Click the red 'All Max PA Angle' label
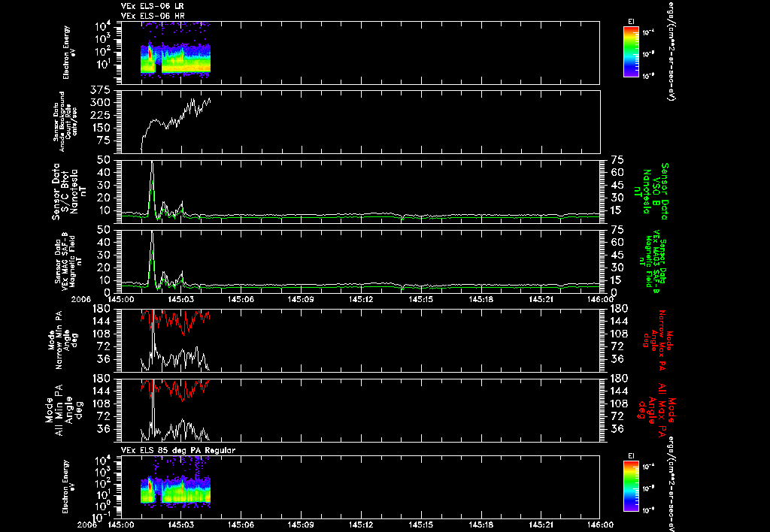 tap(656, 410)
